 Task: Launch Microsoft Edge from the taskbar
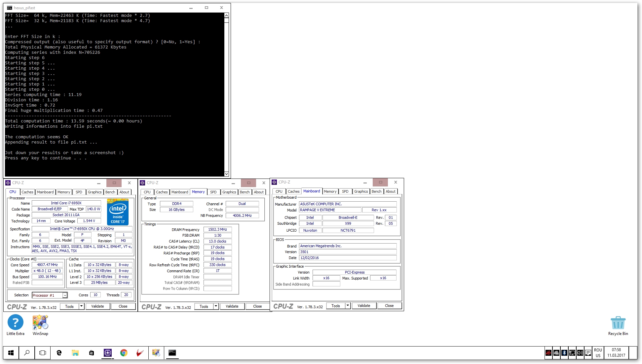pyautogui.click(x=59, y=353)
